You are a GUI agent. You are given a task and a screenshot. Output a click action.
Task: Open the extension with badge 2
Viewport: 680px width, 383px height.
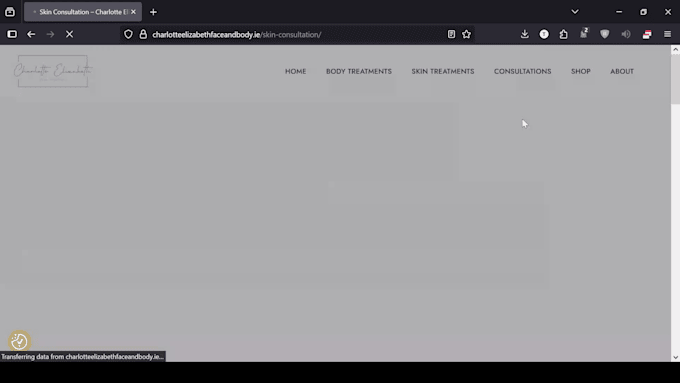(584, 33)
